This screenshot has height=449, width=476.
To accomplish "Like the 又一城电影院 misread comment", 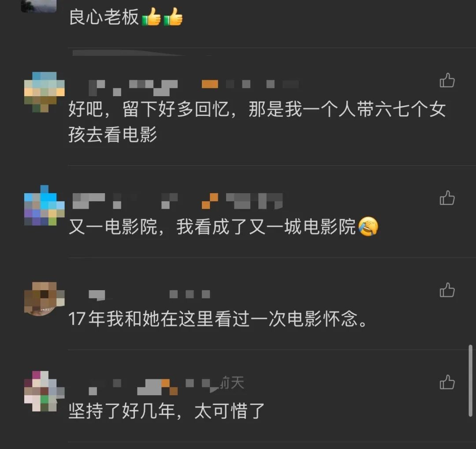I will 447,198.
